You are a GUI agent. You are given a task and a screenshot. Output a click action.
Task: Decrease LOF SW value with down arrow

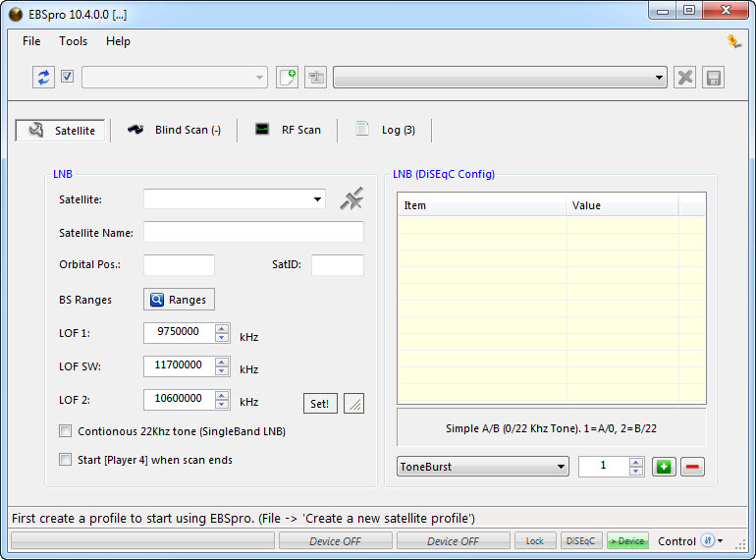click(x=222, y=371)
